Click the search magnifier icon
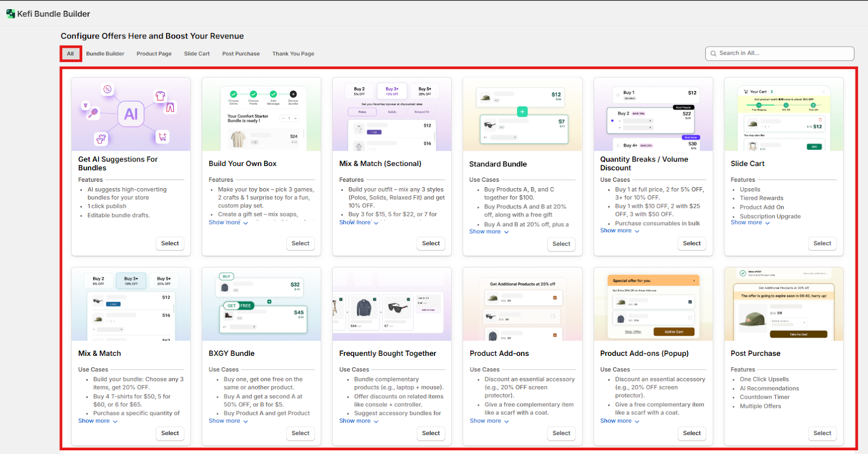The image size is (868, 454). pyautogui.click(x=713, y=54)
